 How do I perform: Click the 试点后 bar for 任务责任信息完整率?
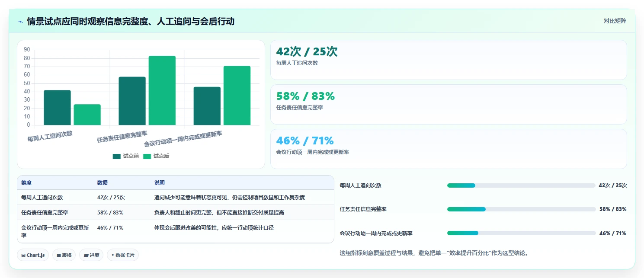[x=162, y=90]
